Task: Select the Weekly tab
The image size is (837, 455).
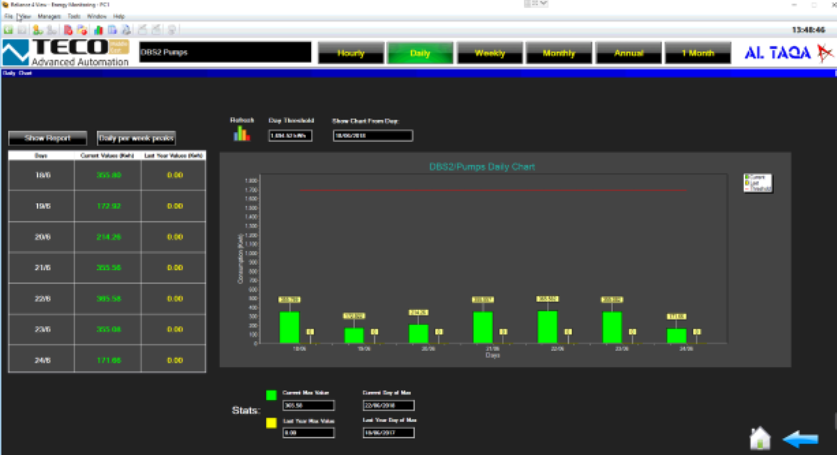Action: tap(489, 53)
